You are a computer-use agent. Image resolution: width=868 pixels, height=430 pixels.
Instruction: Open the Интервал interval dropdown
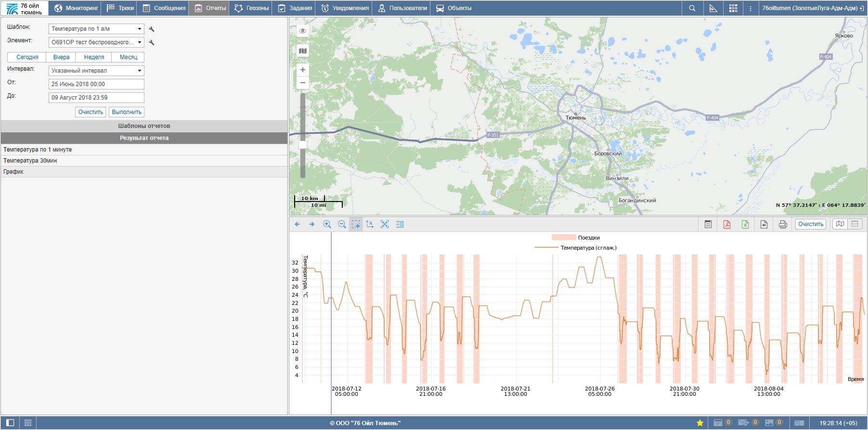click(96, 71)
